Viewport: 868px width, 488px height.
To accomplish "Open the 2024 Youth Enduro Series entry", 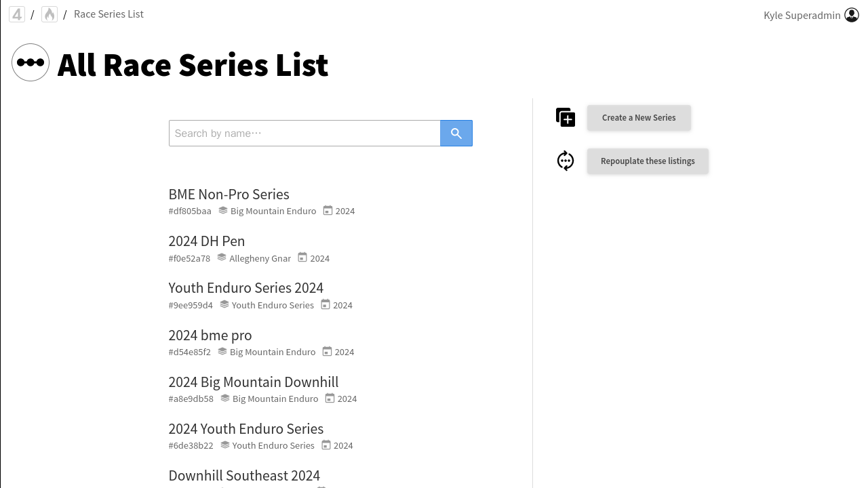I will (x=245, y=429).
